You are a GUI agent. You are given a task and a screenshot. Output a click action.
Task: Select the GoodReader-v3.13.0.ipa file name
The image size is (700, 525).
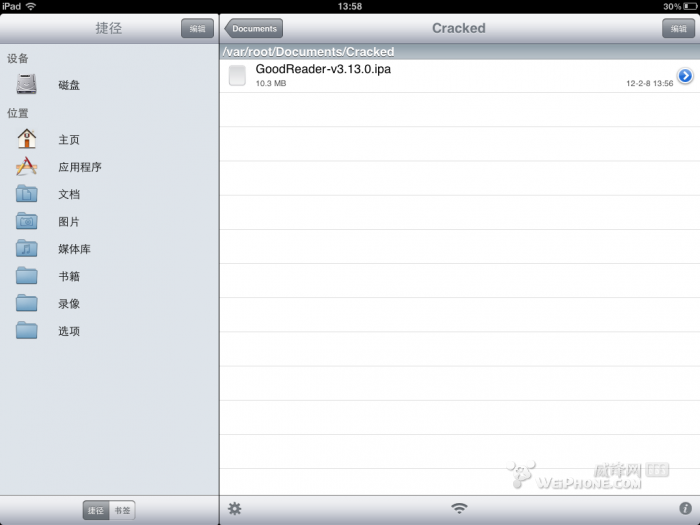tap(323, 69)
